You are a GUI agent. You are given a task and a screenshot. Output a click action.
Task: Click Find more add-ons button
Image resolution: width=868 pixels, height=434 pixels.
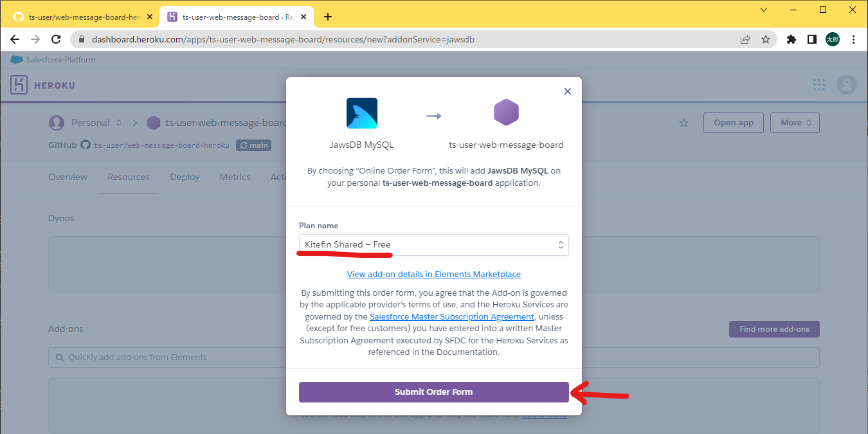(774, 329)
